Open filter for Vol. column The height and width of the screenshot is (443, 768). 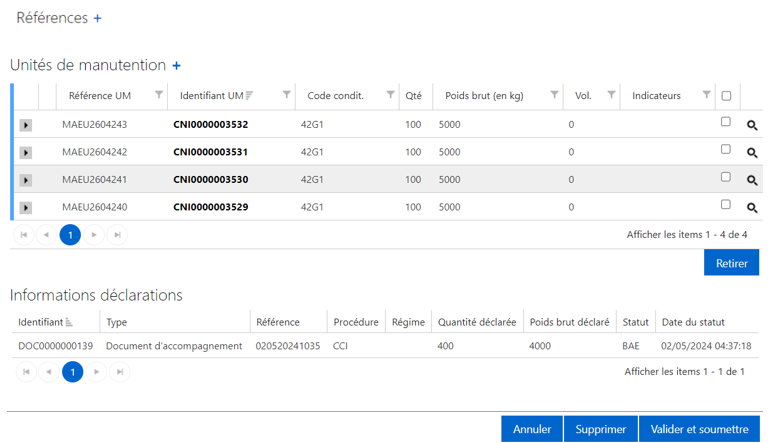[611, 95]
